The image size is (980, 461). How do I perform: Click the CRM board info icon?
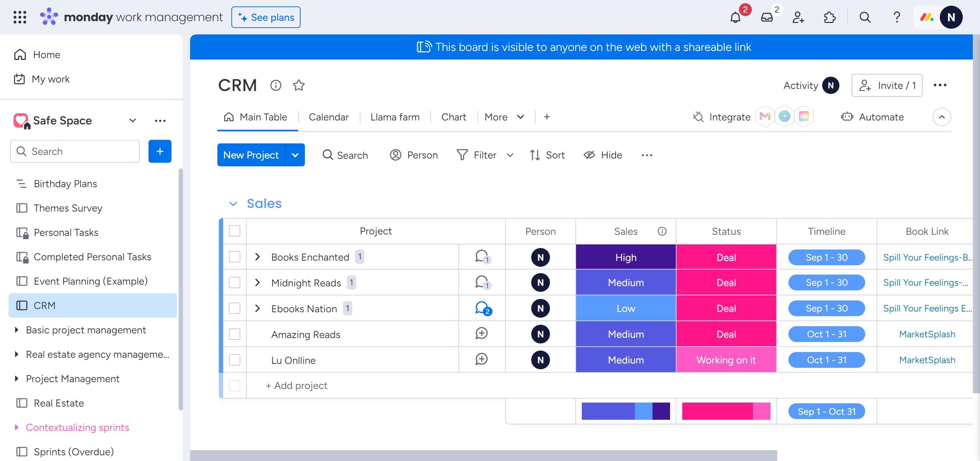[x=276, y=85]
